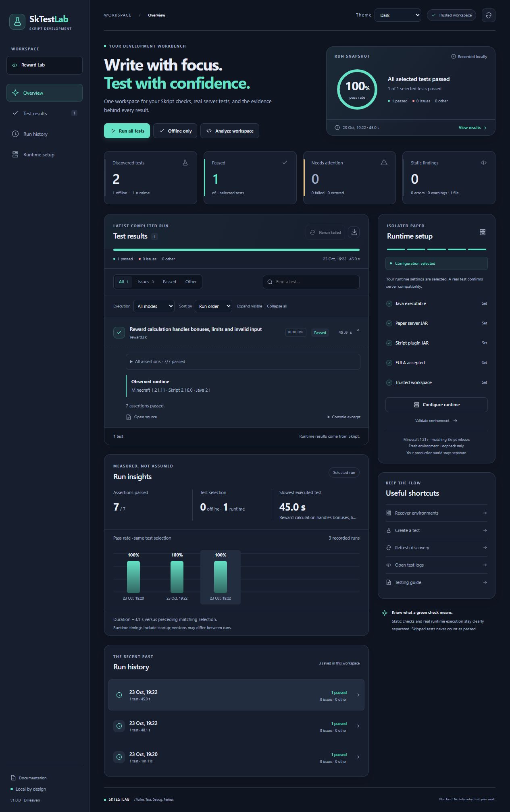Click the Documentation file icon in sidebar
Viewport: 510px width, 812px height.
[13, 778]
